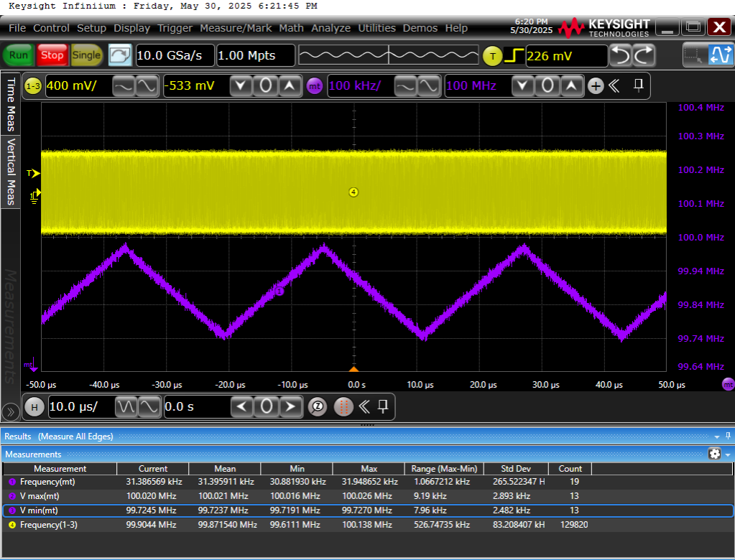The height and width of the screenshot is (560, 735).
Task: Click the dotted orange icon in the horizontal toolbar
Action: click(x=343, y=407)
